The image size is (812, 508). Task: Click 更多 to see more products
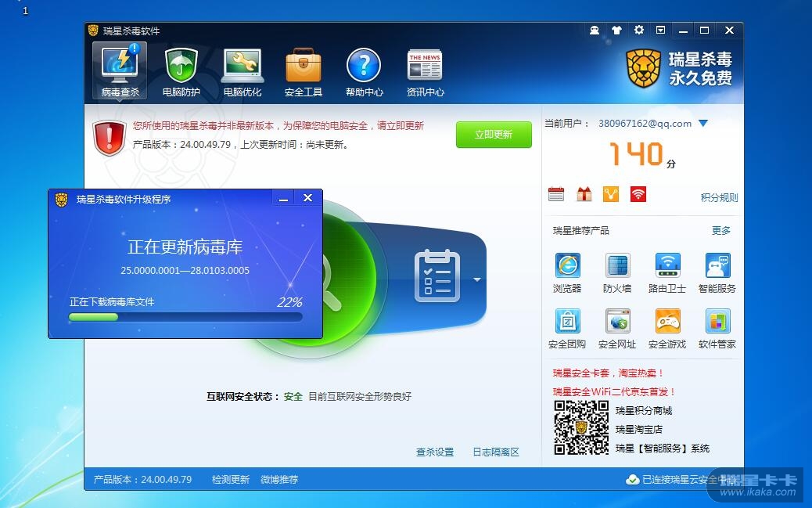tap(720, 231)
